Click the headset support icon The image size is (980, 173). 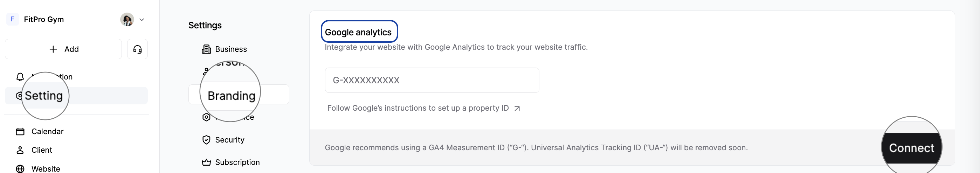point(137,49)
